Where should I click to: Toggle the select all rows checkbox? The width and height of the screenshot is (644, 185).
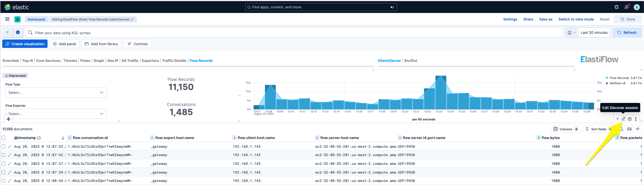click(x=3, y=138)
